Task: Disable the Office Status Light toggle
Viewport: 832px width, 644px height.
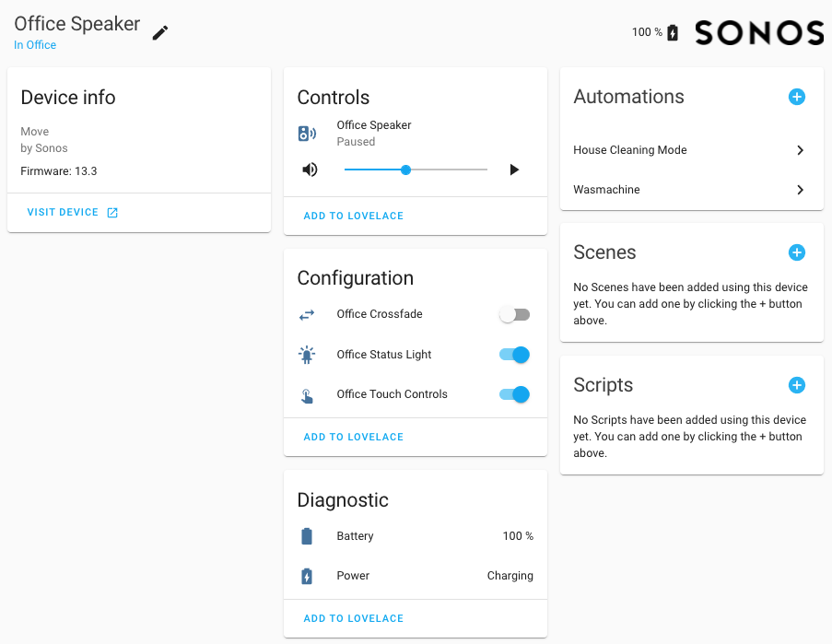Action: coord(514,354)
